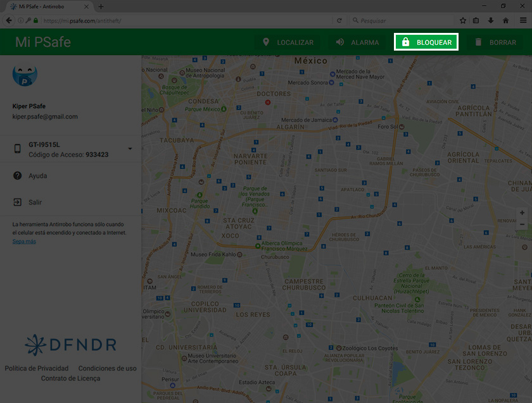Open the Política de Privacidad link
532x403 pixels.
tap(37, 368)
